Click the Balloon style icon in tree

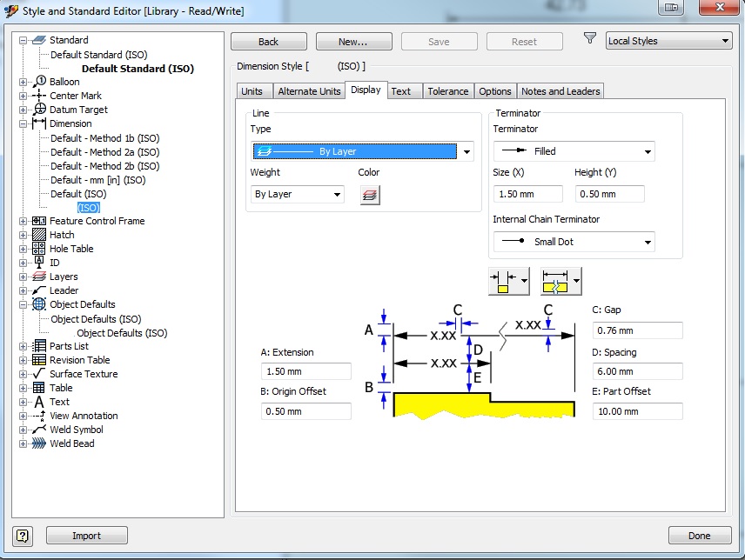pos(39,82)
